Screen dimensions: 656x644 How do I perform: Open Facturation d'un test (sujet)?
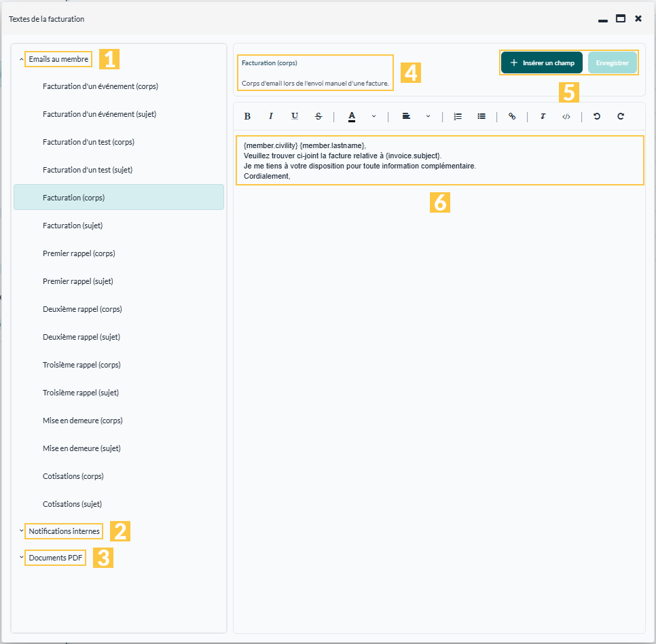point(119,170)
